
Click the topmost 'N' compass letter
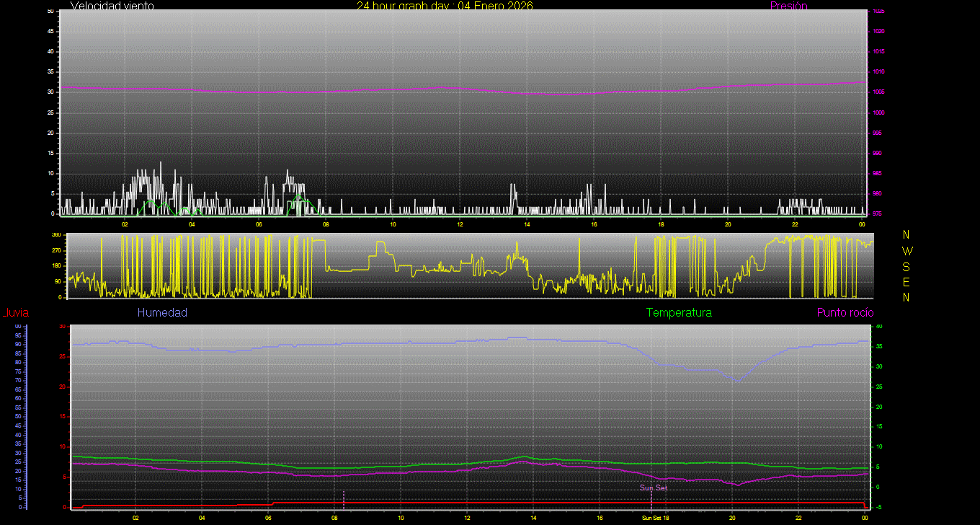click(x=906, y=235)
